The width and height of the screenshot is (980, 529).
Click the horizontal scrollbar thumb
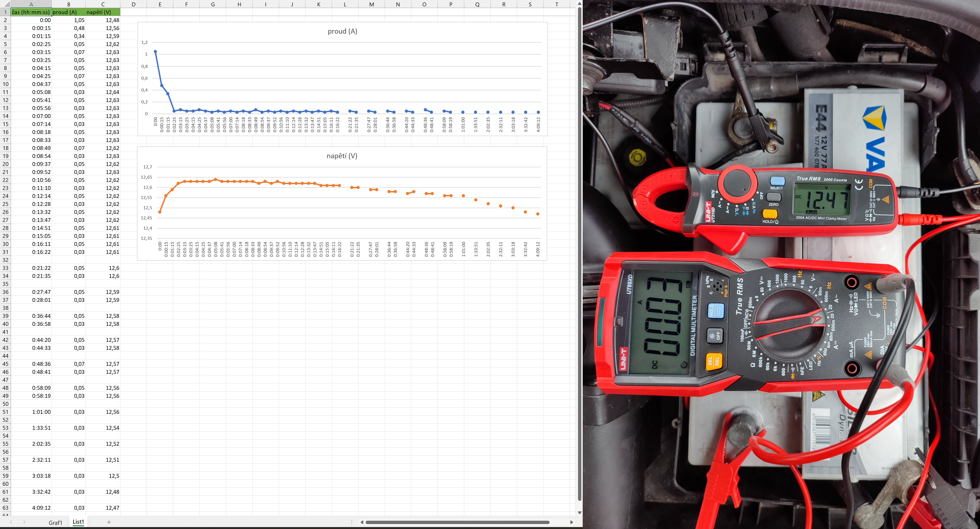coord(457,522)
